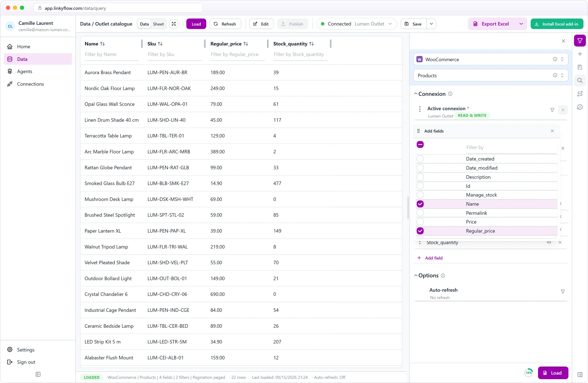
Task: Collapse the Connexion section
Action: pos(415,94)
